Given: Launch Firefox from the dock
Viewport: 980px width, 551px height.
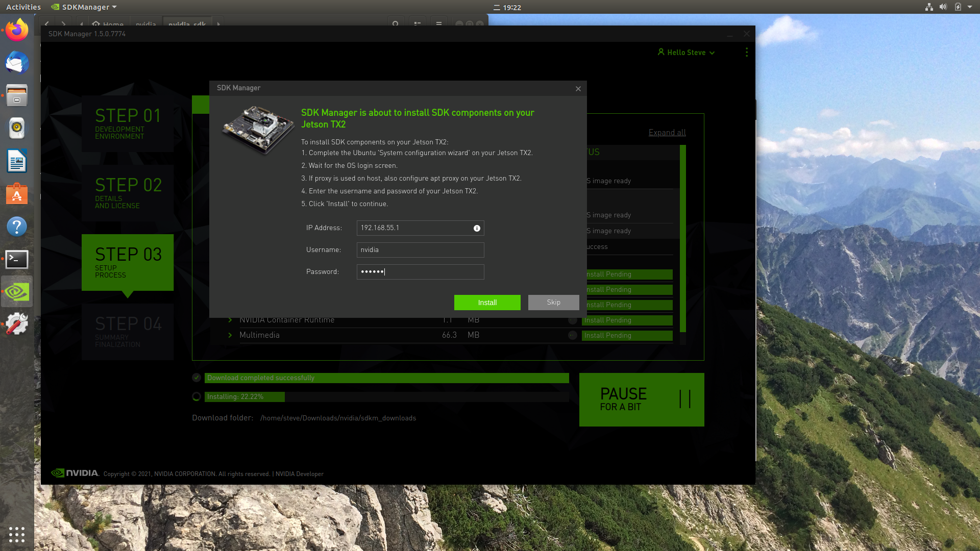Looking at the screenshot, I should 17,30.
